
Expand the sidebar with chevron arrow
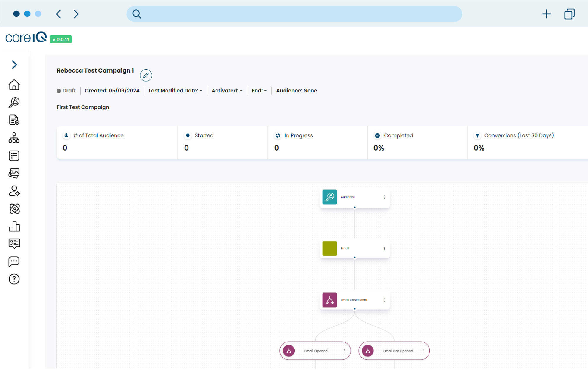coord(14,64)
